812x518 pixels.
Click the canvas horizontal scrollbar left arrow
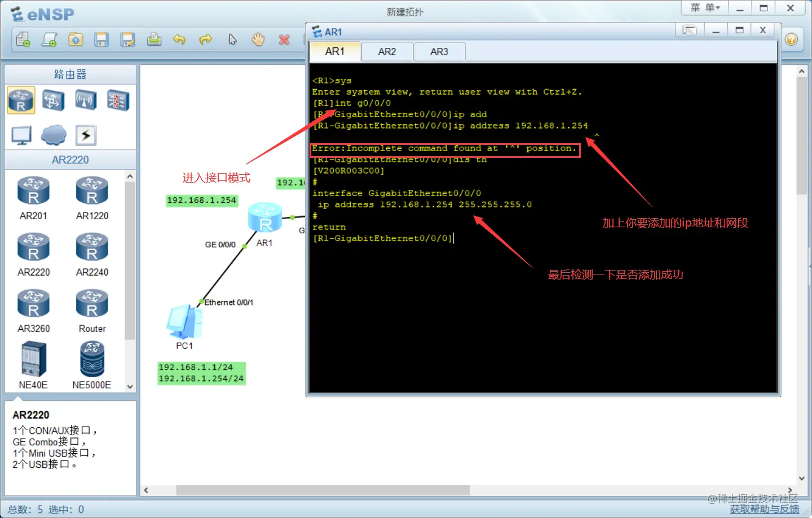tap(146, 490)
